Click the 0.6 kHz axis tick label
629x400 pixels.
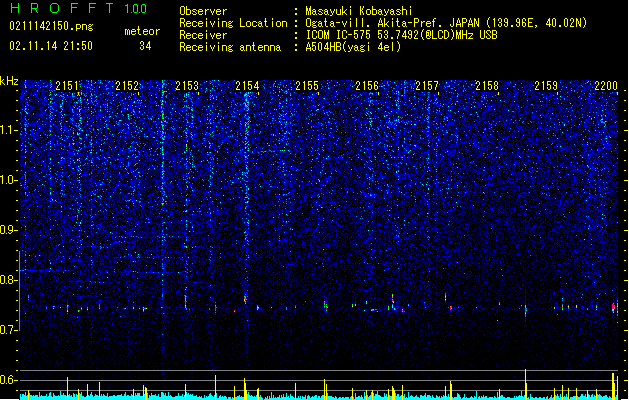pos(9,380)
